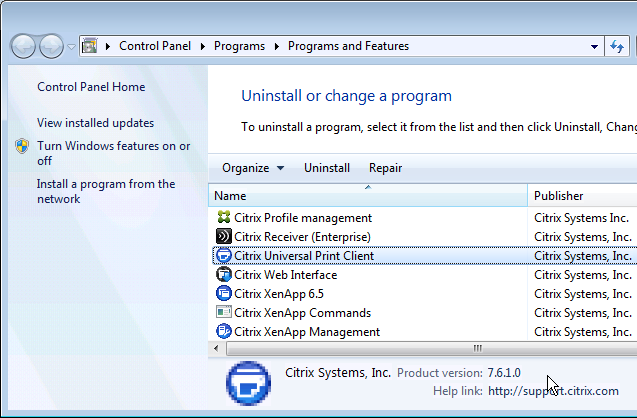The width and height of the screenshot is (637, 418).
Task: Open Turn Windows features on or off
Action: click(113, 153)
